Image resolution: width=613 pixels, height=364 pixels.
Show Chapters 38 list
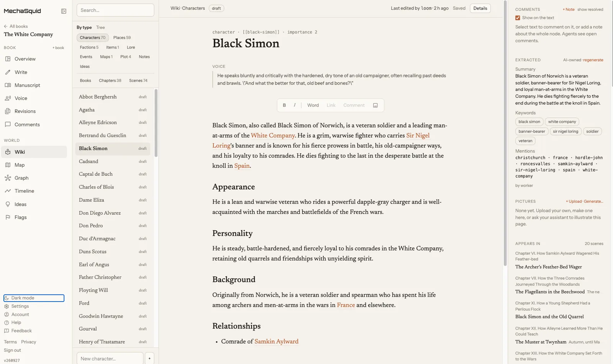point(110,80)
